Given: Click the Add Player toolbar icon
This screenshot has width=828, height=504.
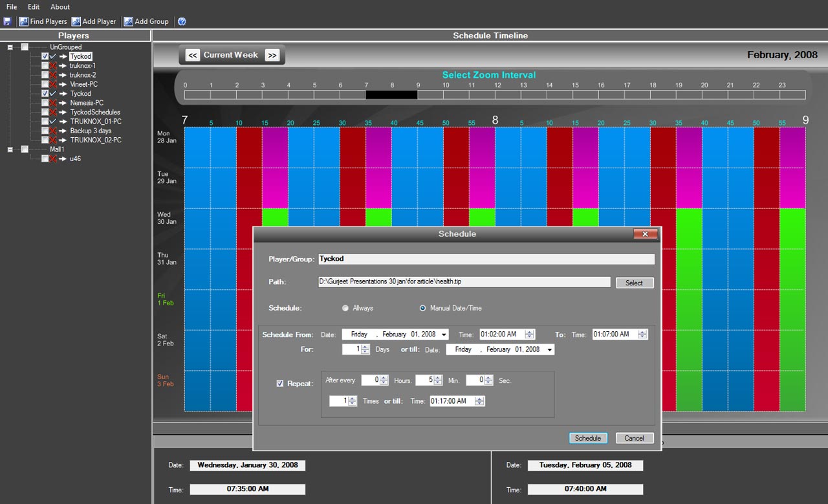Looking at the screenshot, I should (x=76, y=21).
